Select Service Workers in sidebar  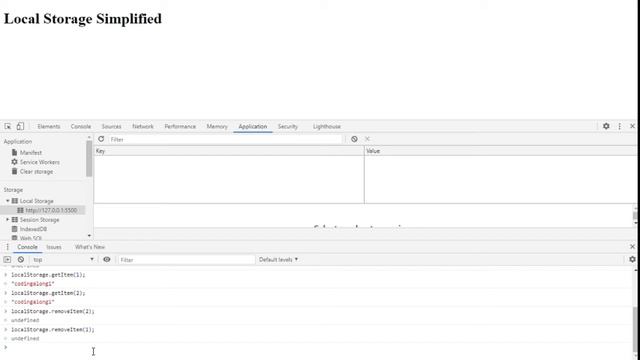coord(40,162)
